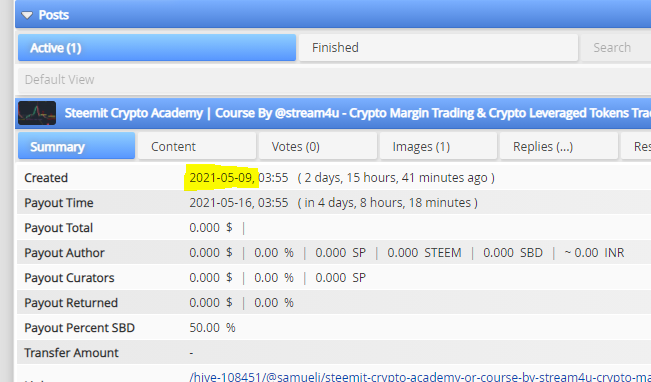Click the Payout Total 0.000 $ value
Image resolution: width=651 pixels, height=382 pixels.
[x=211, y=228]
